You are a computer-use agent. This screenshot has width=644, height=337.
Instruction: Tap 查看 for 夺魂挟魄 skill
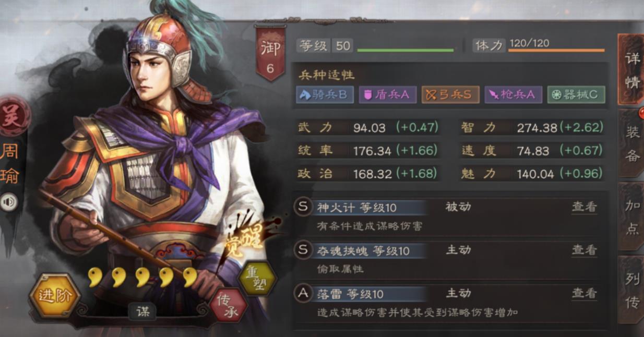tap(584, 250)
